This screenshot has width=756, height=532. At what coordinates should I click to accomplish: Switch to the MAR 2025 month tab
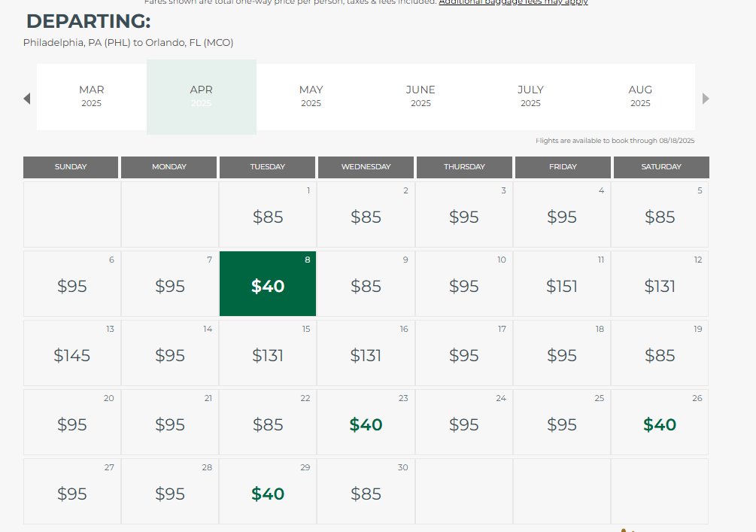(x=91, y=96)
